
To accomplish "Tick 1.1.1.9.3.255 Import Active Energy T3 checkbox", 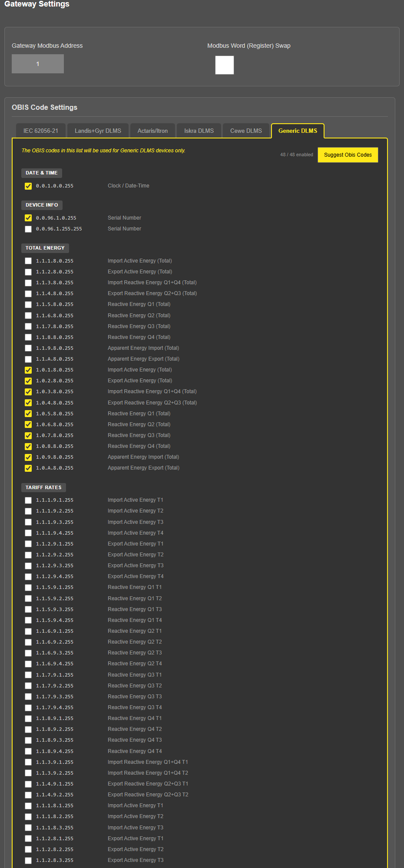I will click(x=28, y=522).
